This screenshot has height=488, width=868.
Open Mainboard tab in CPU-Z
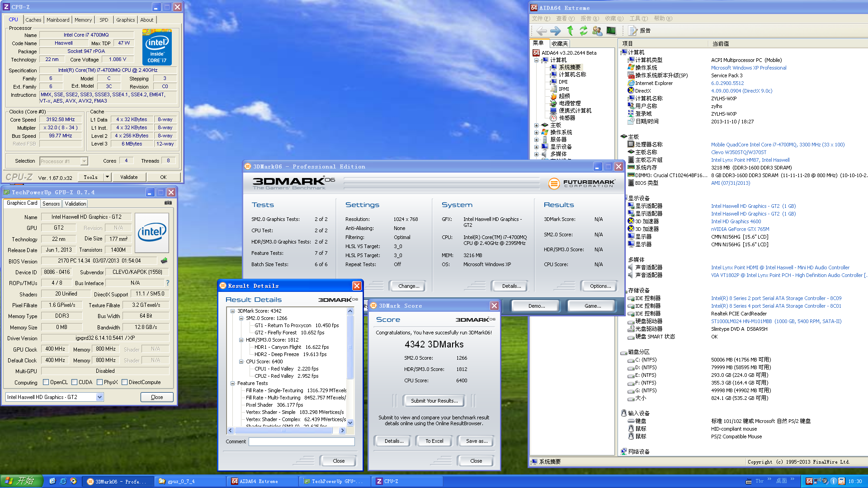pyautogui.click(x=58, y=20)
